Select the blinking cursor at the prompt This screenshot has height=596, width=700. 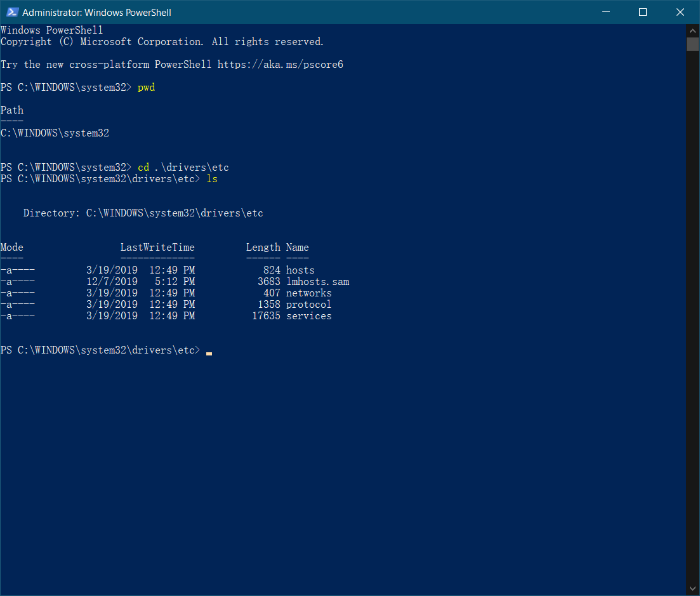[208, 352]
